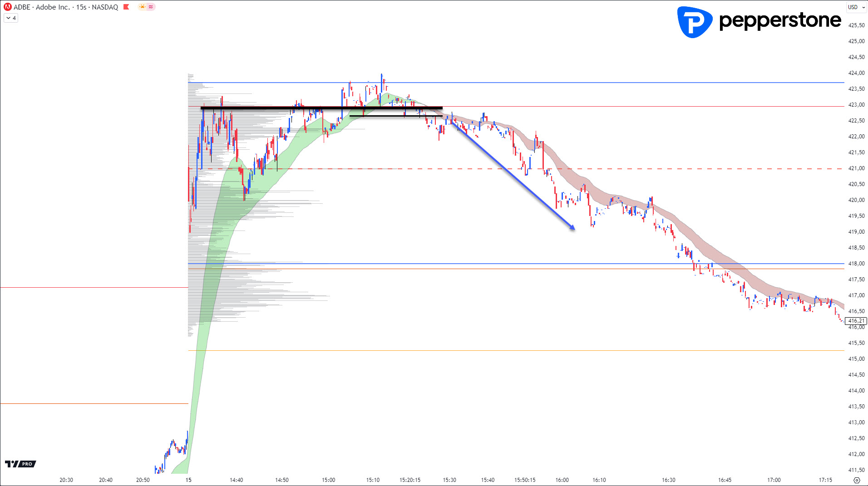Click the 14:40 time axis label

tap(236, 480)
